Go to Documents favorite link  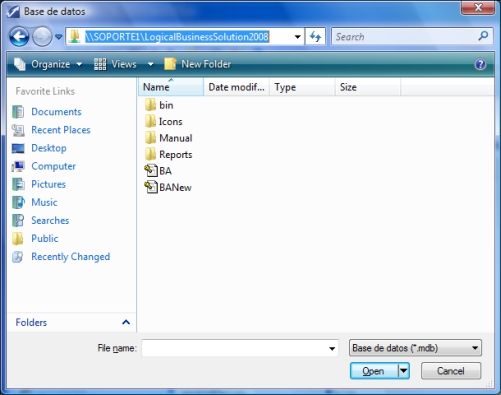pyautogui.click(x=56, y=112)
